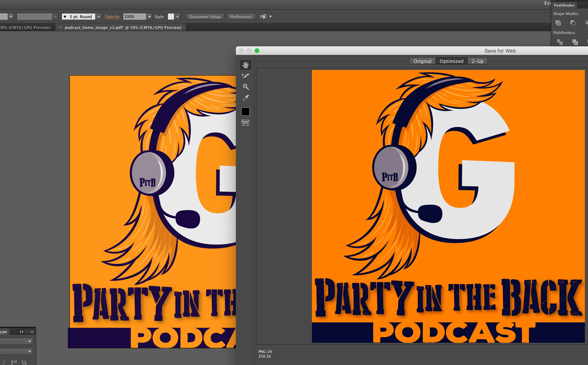Switch to the 2-Up view tab
The image size is (588, 365).
tap(477, 61)
